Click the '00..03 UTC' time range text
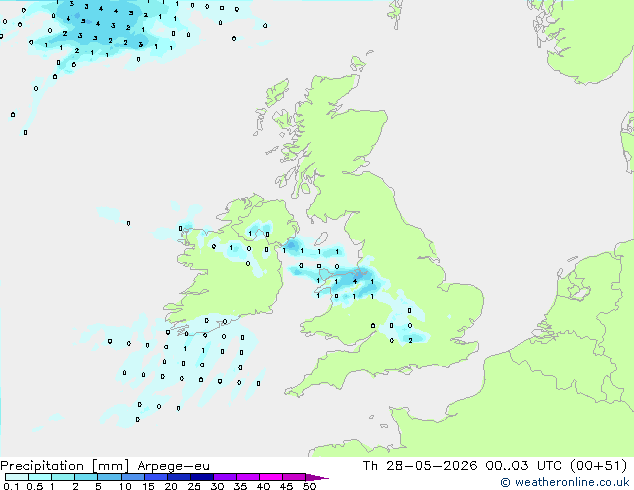The height and width of the screenshot is (490, 634). click(524, 466)
